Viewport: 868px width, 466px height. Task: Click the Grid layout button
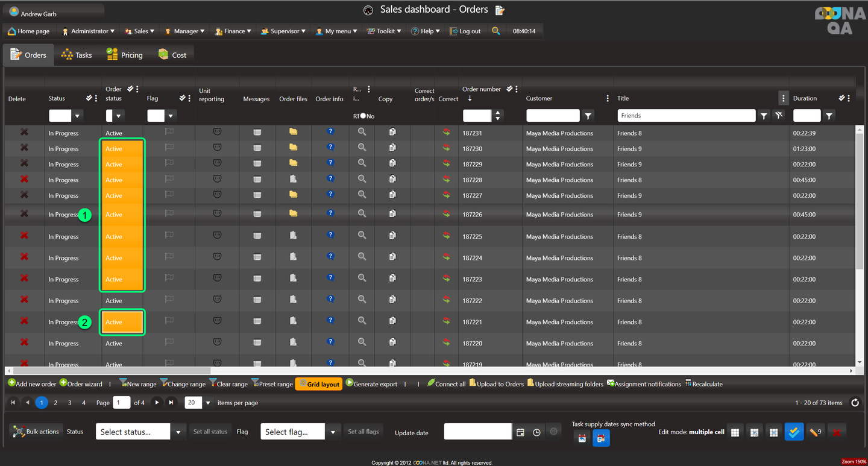pos(319,384)
